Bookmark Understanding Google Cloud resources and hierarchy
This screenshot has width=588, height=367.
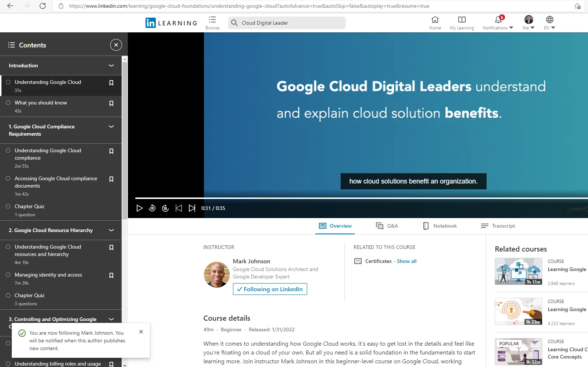point(111,247)
